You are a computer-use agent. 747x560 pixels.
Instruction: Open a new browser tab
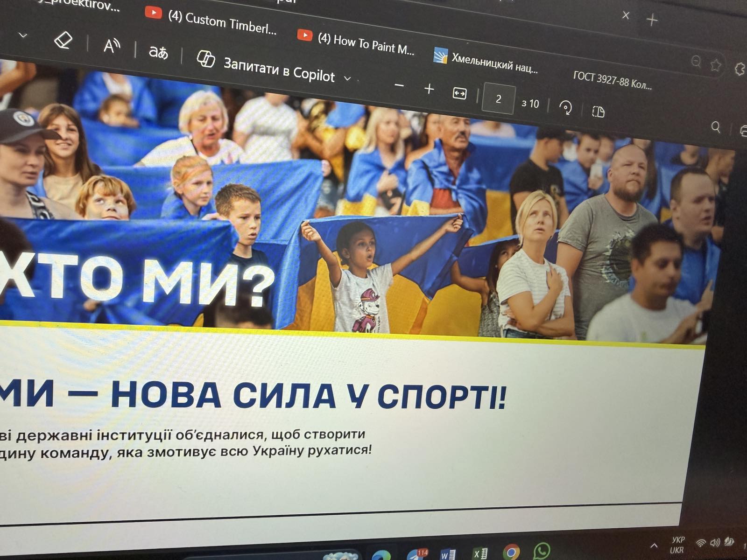tap(652, 20)
